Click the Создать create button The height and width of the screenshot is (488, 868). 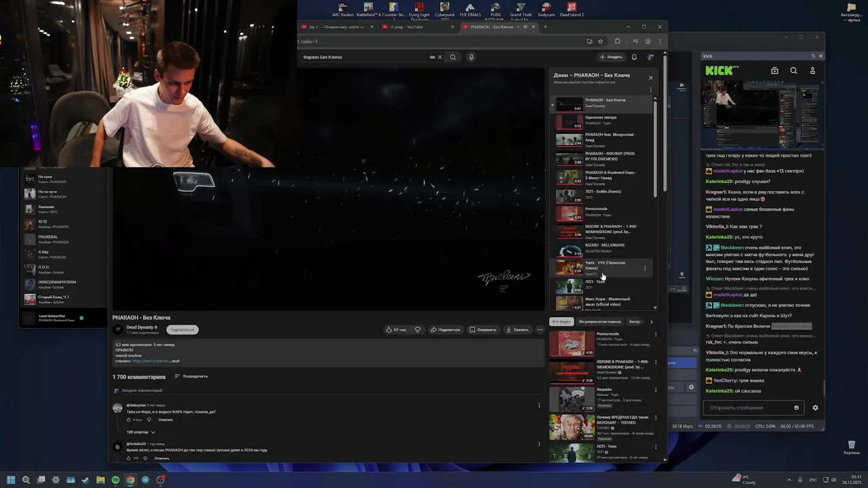(x=611, y=57)
